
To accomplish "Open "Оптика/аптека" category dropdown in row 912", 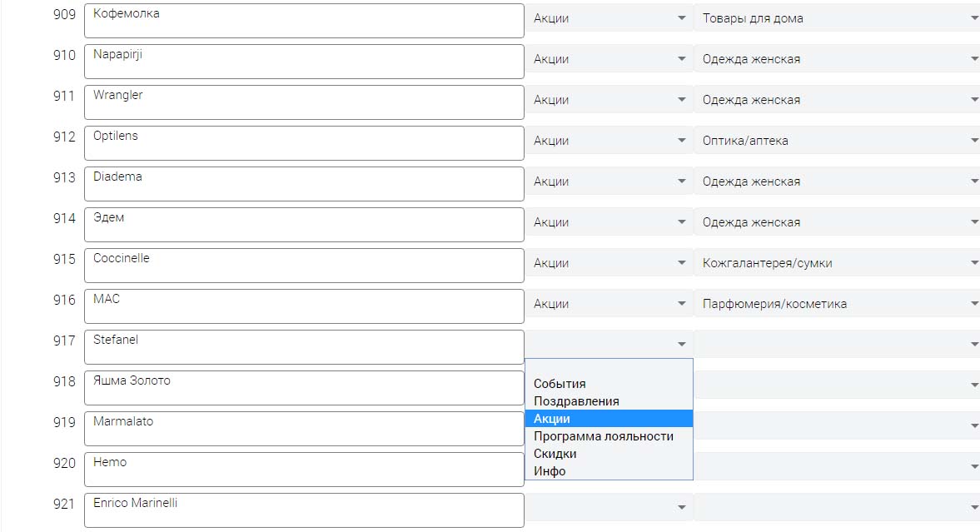I will pyautogui.click(x=836, y=141).
